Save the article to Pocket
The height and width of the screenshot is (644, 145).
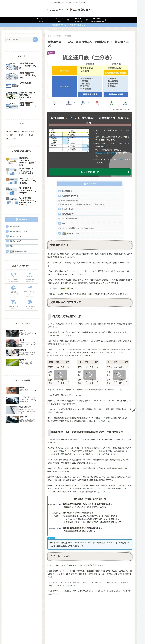pos(97,103)
